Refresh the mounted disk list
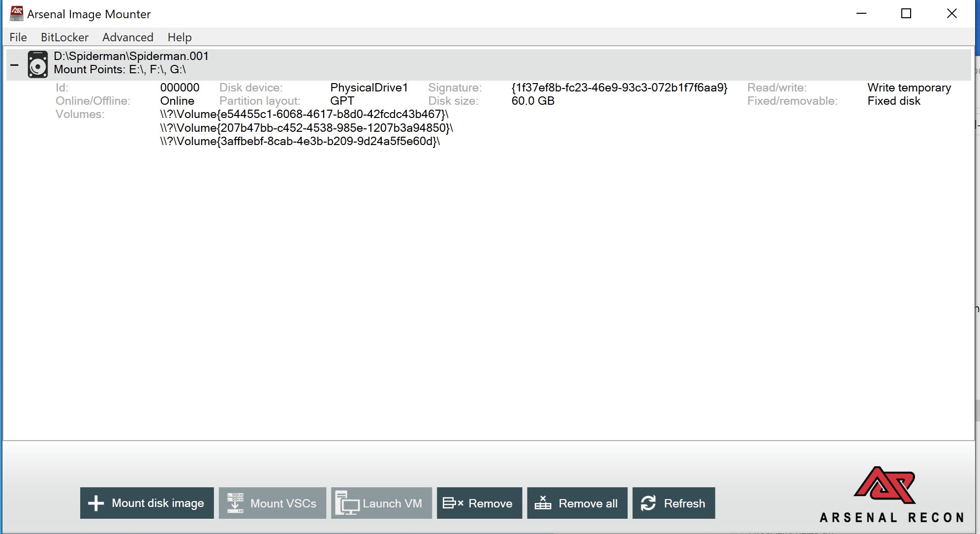The width and height of the screenshot is (980, 534). [x=674, y=503]
